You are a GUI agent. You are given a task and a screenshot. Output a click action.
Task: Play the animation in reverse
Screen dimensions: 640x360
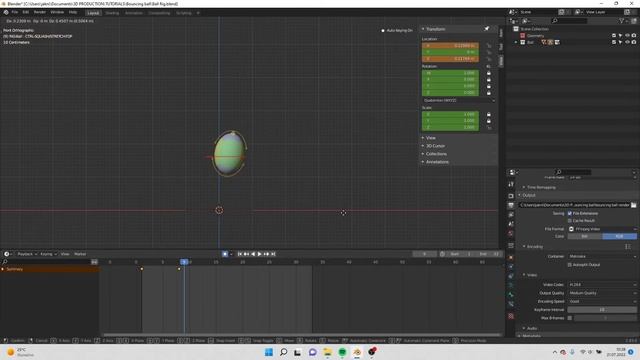(x=253, y=254)
